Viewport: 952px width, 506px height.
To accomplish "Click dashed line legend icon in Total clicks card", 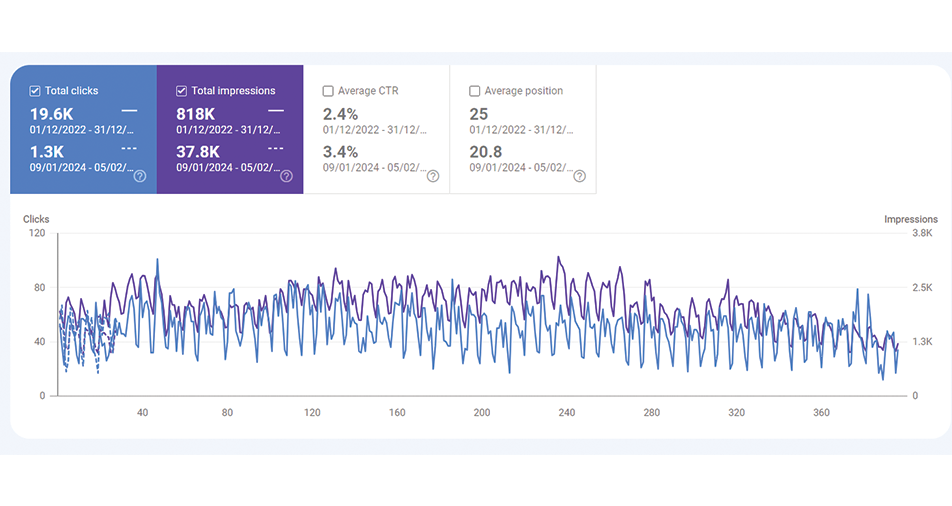I will (130, 149).
